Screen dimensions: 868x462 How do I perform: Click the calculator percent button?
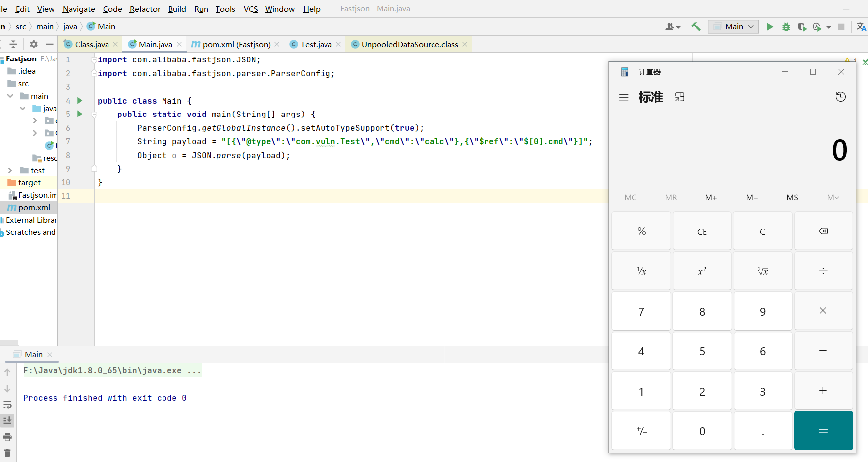coord(641,231)
